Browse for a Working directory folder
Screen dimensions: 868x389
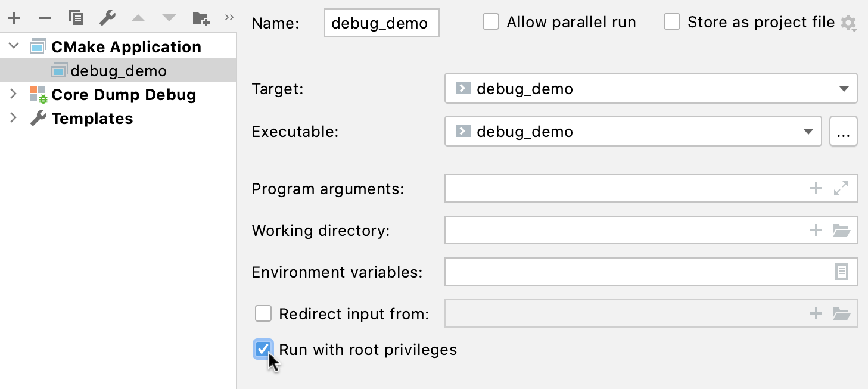click(x=841, y=230)
